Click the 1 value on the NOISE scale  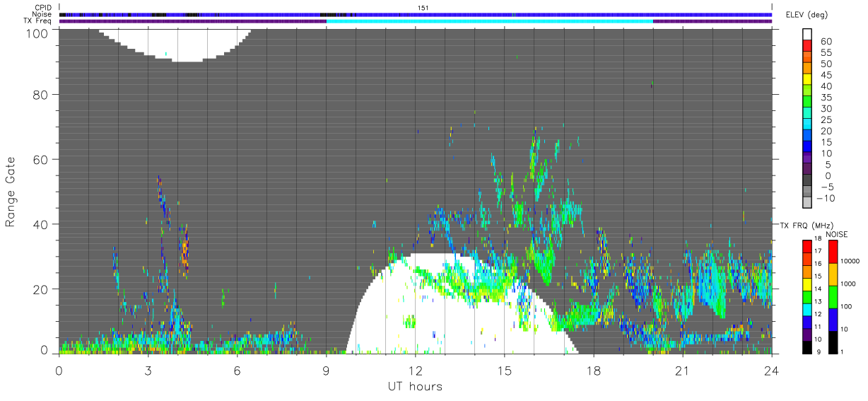point(843,352)
